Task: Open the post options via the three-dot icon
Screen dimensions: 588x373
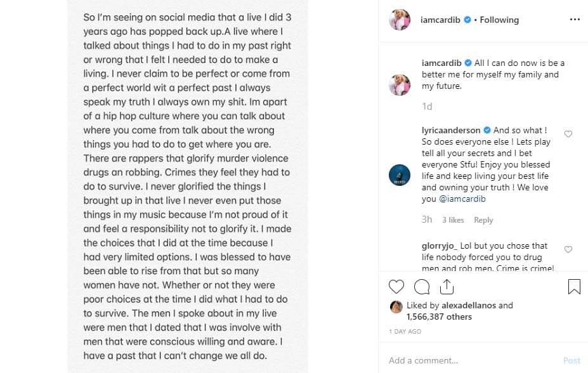Action: 574,20
